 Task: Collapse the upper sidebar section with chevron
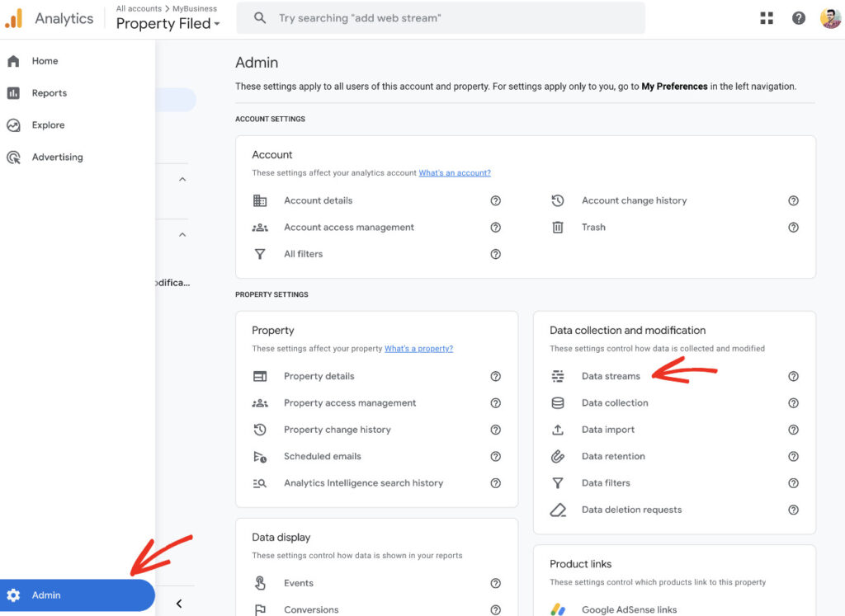[x=182, y=179]
